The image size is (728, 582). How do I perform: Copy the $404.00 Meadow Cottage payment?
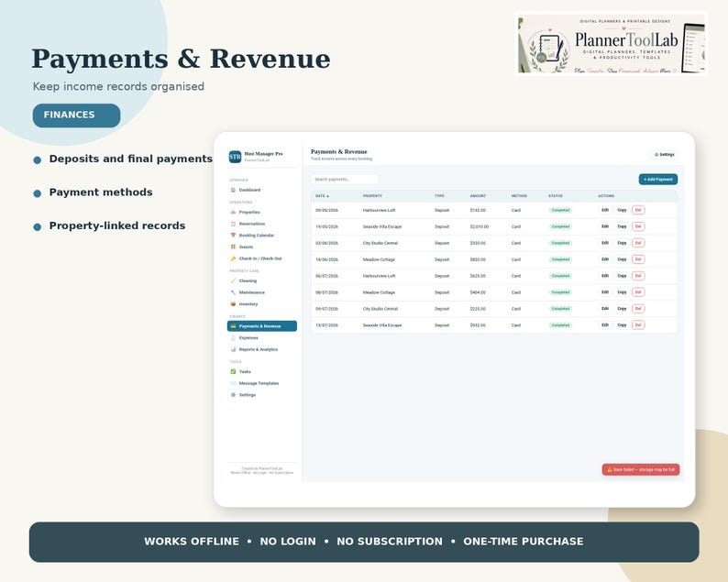click(622, 292)
